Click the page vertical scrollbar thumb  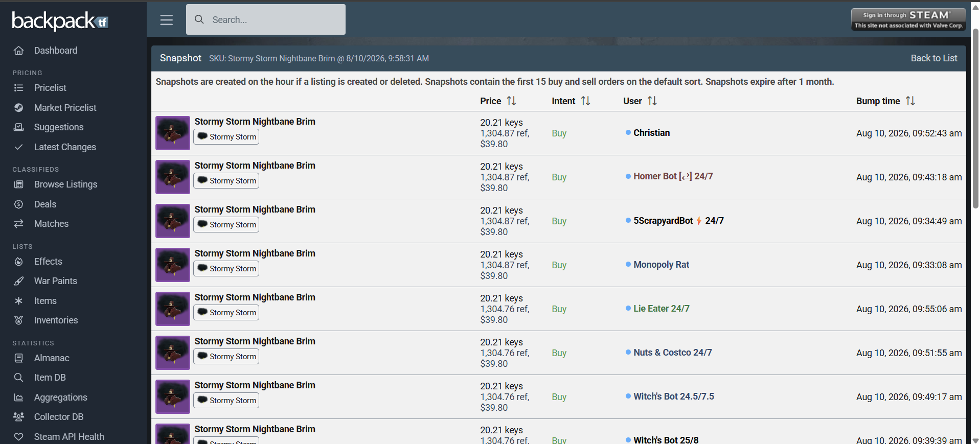(975, 119)
